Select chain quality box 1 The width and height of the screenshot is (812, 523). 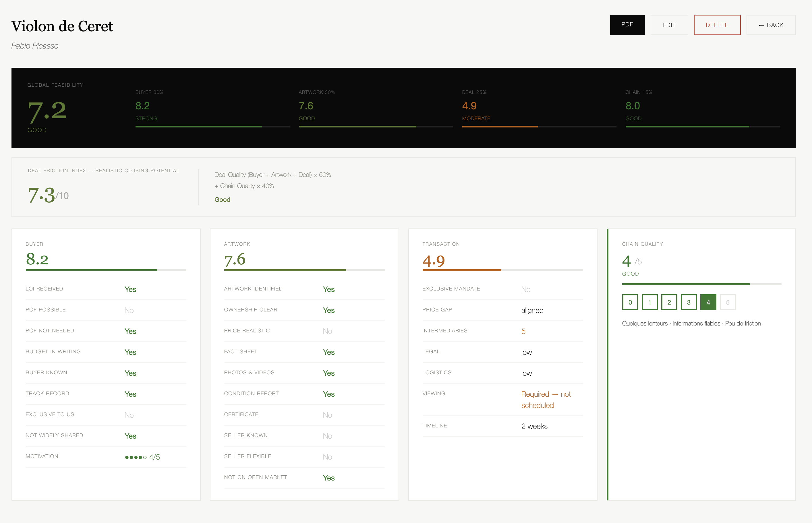click(650, 302)
